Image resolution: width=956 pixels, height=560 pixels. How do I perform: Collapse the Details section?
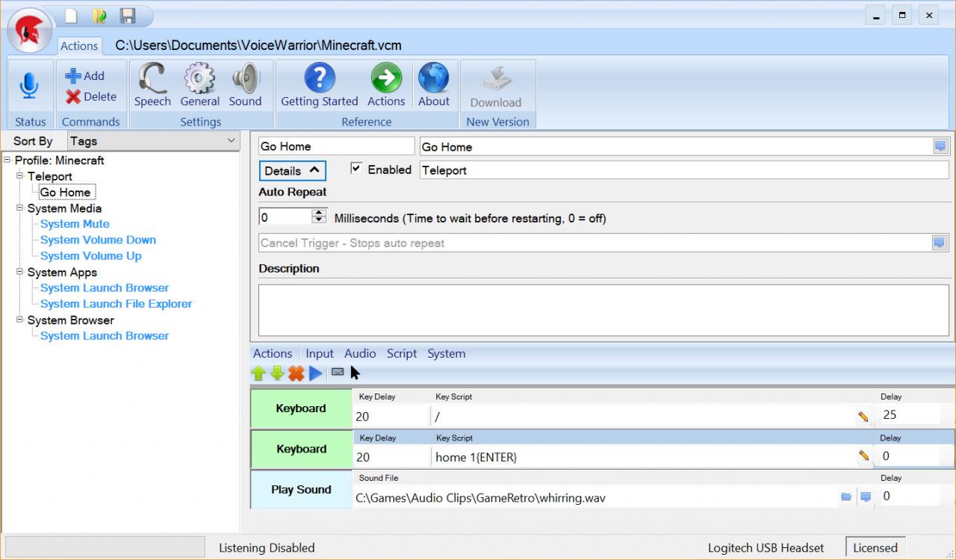(292, 170)
